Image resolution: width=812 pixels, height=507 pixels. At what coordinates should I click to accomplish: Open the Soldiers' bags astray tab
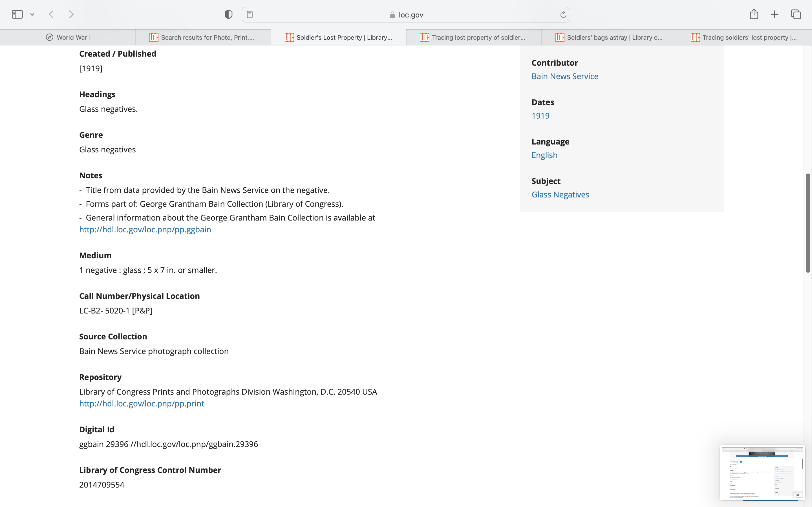[609, 37]
